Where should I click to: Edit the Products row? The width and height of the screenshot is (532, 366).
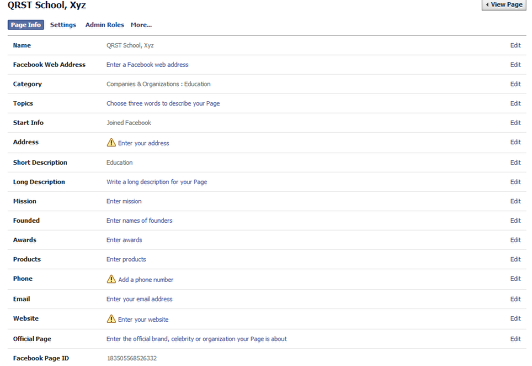coord(515,259)
